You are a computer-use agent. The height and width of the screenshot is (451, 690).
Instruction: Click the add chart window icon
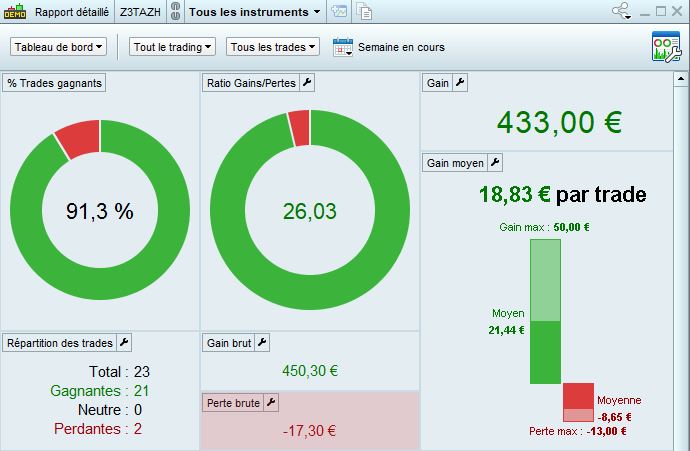(x=339, y=11)
